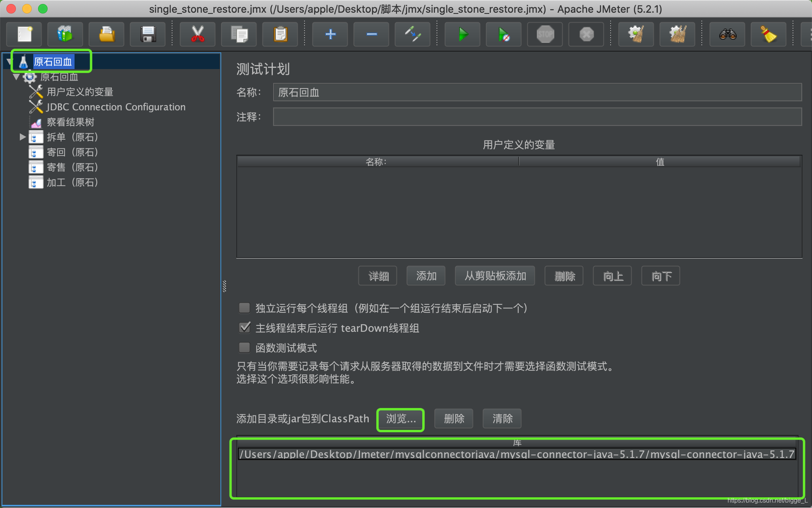Expand all nodes with plus icon
Viewport: 812px width, 508px height.
coord(330,34)
